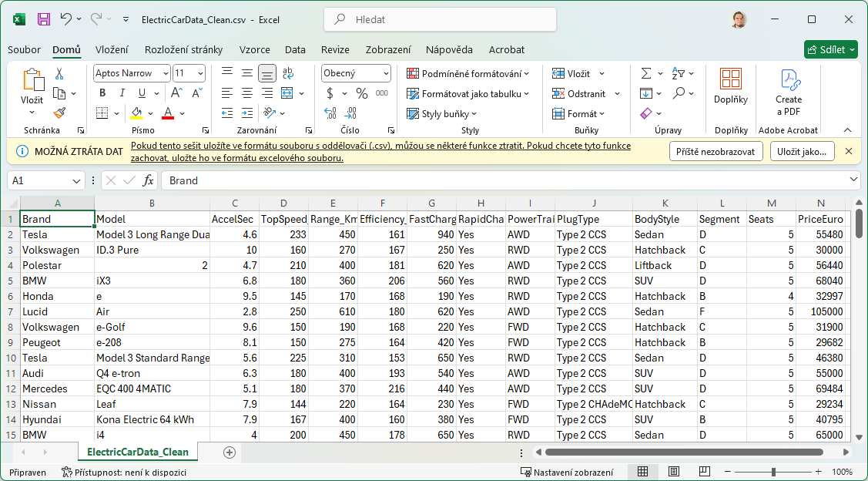Screen dimensions: 868x481
Task: Click the Redo arrow icon
Action: coord(96,19)
